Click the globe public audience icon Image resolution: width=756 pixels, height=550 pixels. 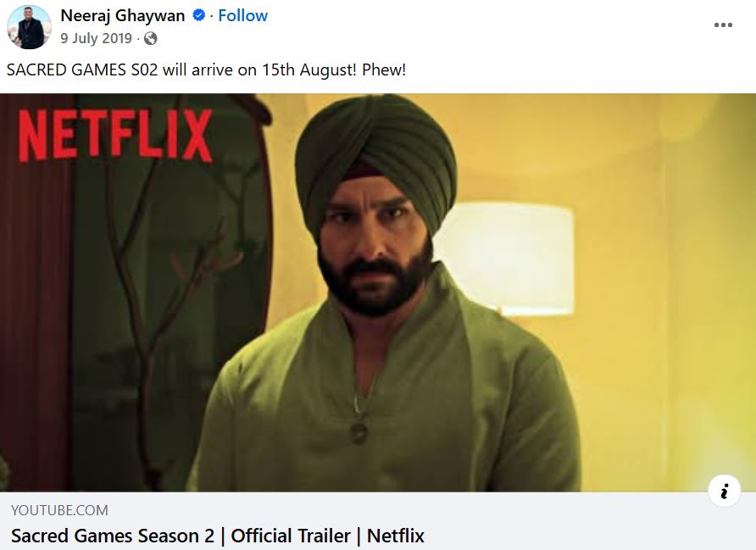coord(150,38)
